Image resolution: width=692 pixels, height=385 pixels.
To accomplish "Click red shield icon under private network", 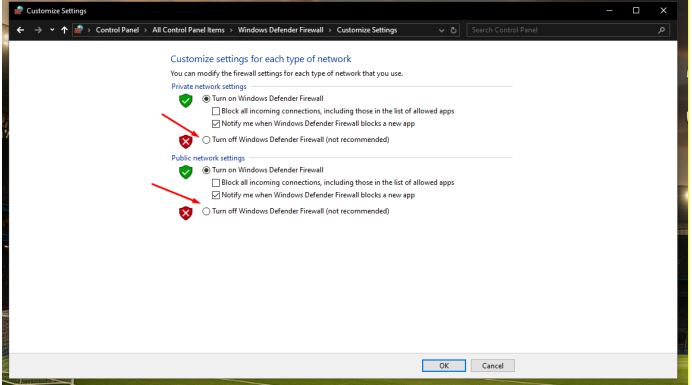I will (186, 141).
